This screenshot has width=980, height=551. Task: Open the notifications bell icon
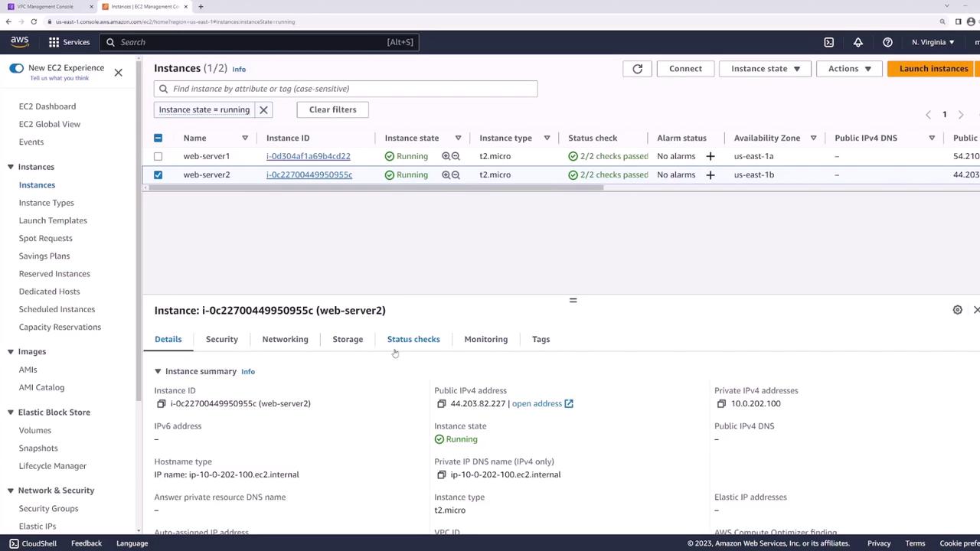coord(857,42)
